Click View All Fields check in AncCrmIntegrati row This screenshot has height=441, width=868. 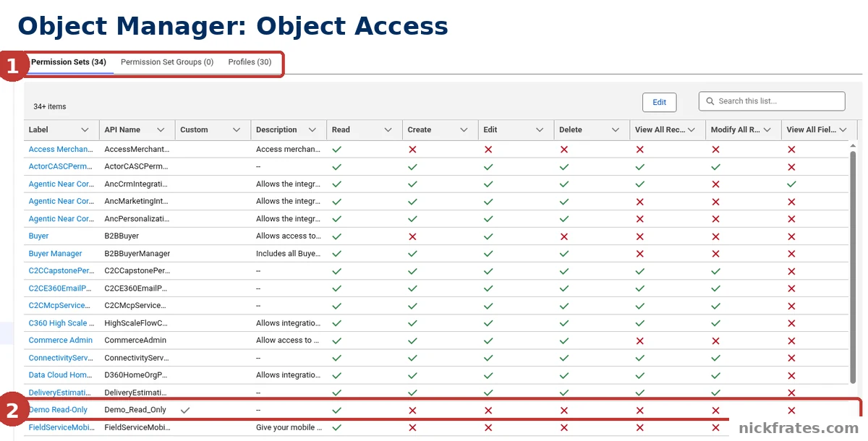coord(791,184)
